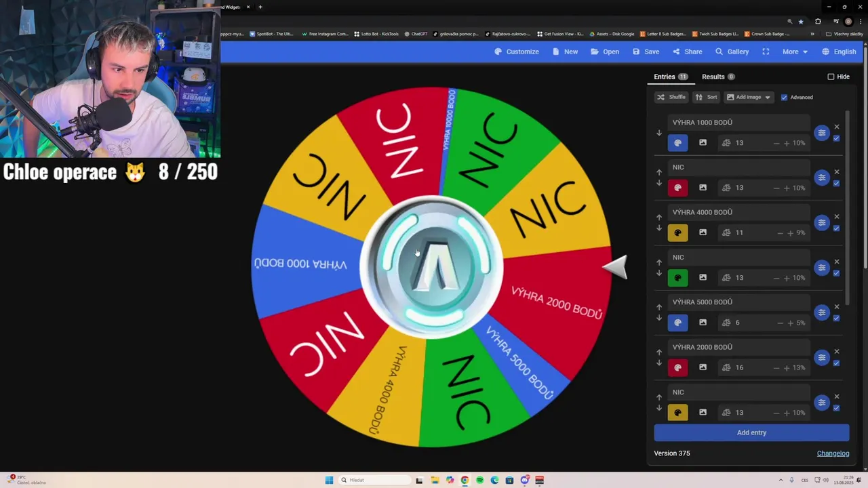Edit the VÝHRA 4000 BODŮ entry text
The image size is (868, 488).
[738, 212]
